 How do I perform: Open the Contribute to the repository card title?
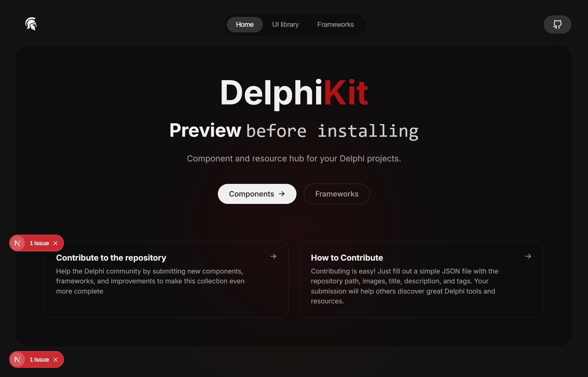pyautogui.click(x=111, y=258)
